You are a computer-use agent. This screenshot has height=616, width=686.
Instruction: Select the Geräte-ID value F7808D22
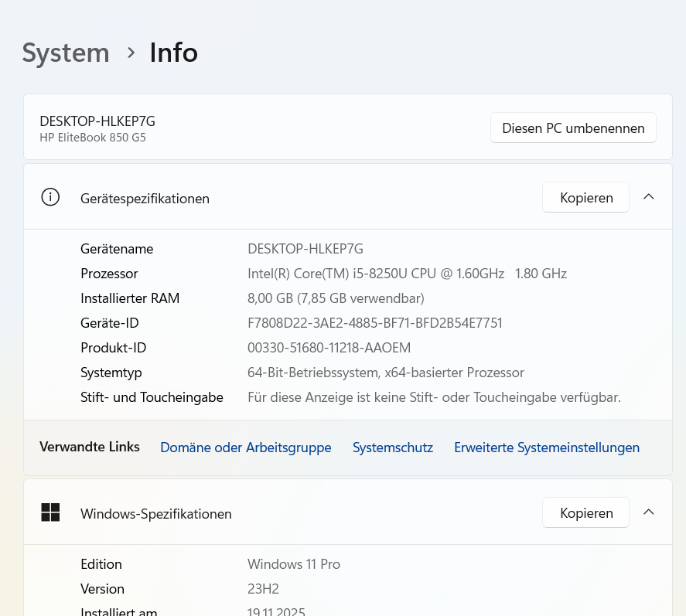point(375,323)
